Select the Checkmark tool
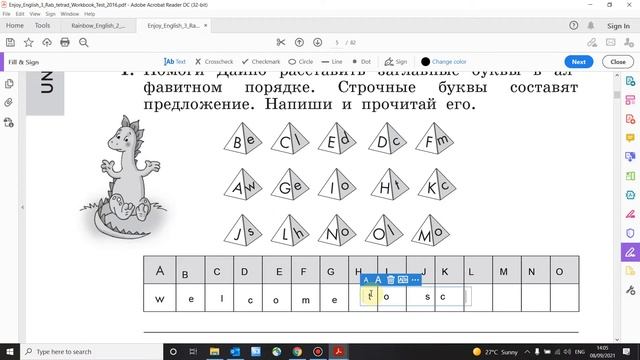The width and height of the screenshot is (640, 360). pyautogui.click(x=261, y=62)
